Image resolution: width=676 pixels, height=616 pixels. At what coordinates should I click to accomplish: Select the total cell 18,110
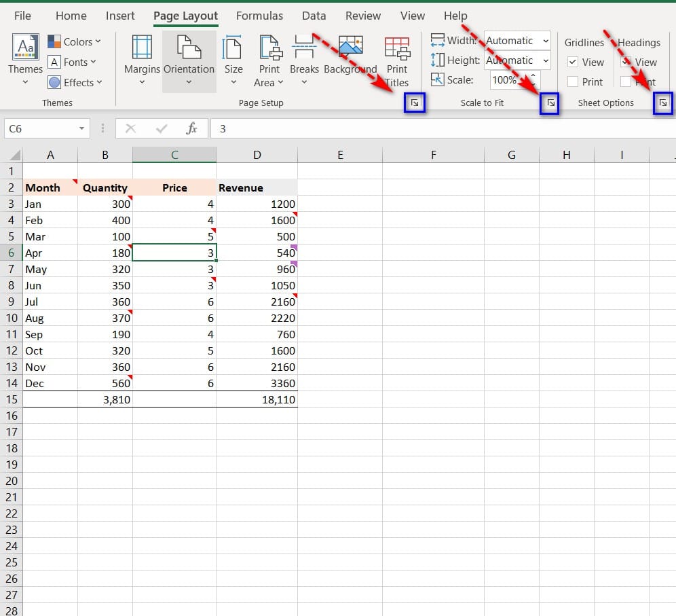(x=257, y=399)
